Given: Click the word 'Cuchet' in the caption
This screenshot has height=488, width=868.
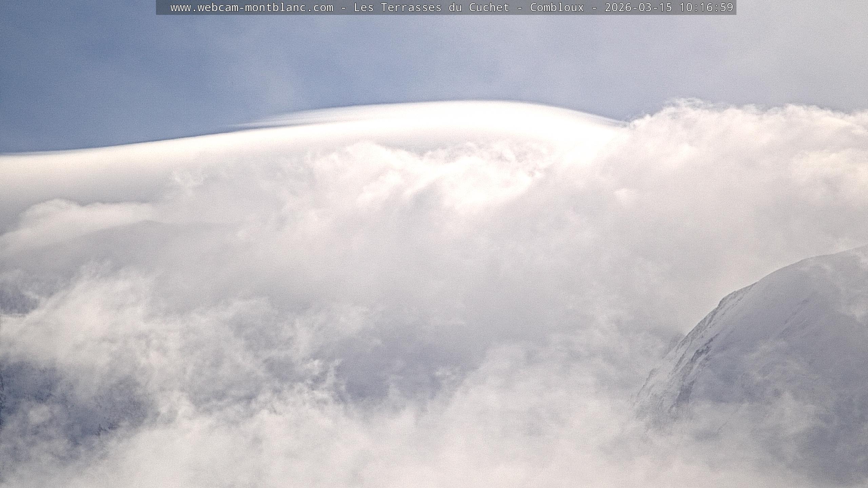Looking at the screenshot, I should (489, 7).
